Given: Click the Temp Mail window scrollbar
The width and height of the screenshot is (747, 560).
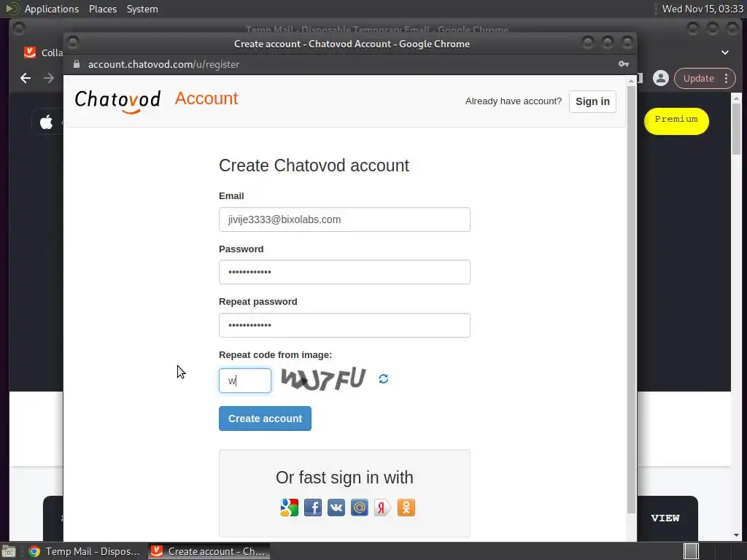Looking at the screenshot, I should click(736, 128).
